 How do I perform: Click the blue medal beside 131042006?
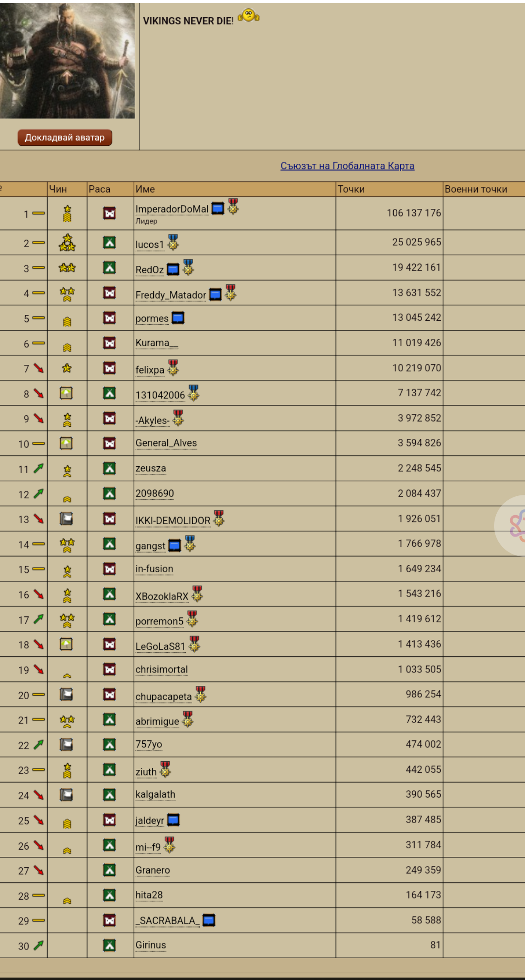coord(193,393)
